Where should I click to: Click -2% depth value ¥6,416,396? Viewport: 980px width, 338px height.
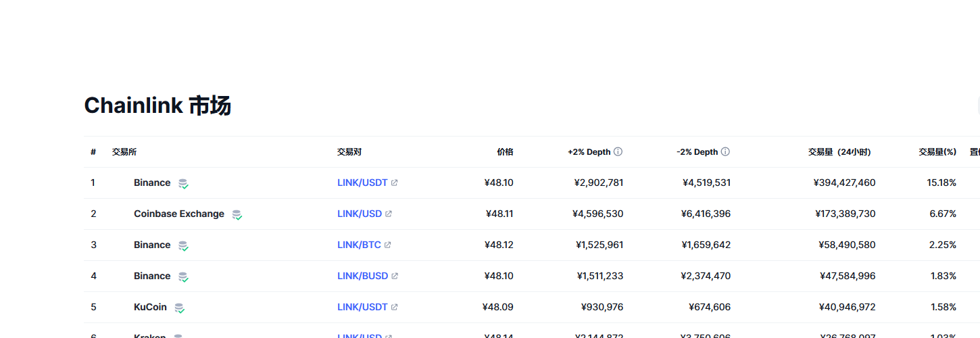pos(706,214)
